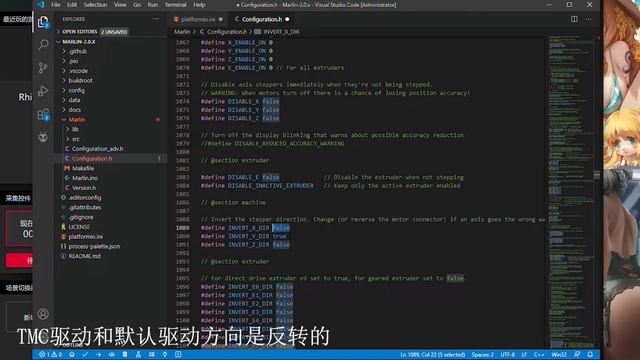Click the VS Code logo icon
Screen dimensions: 640x360
coord(41,5)
